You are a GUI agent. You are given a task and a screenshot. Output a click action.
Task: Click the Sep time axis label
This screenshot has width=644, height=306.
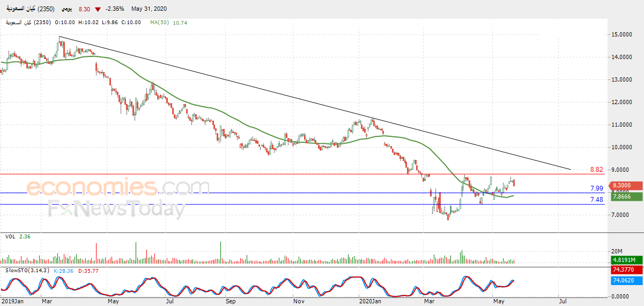(x=231, y=302)
